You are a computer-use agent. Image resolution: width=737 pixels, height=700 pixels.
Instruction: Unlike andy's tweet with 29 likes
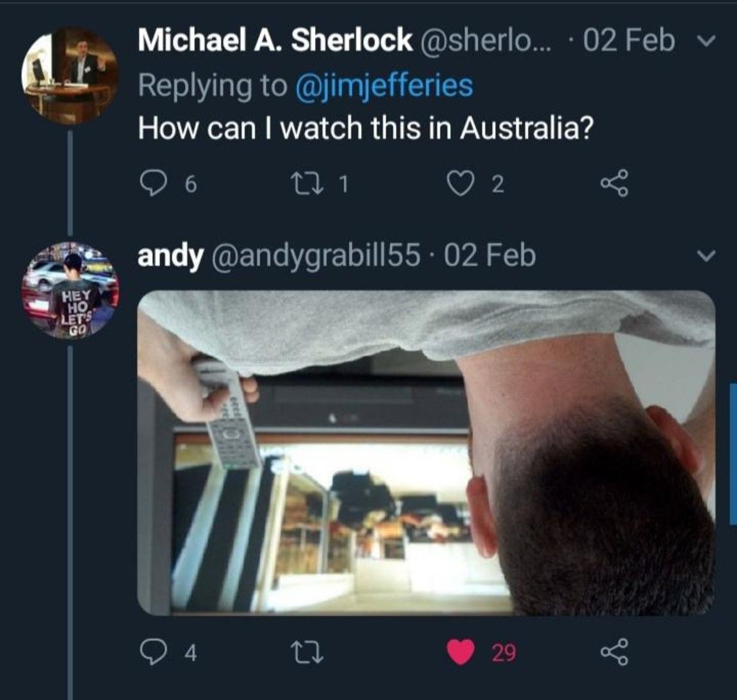click(x=460, y=653)
